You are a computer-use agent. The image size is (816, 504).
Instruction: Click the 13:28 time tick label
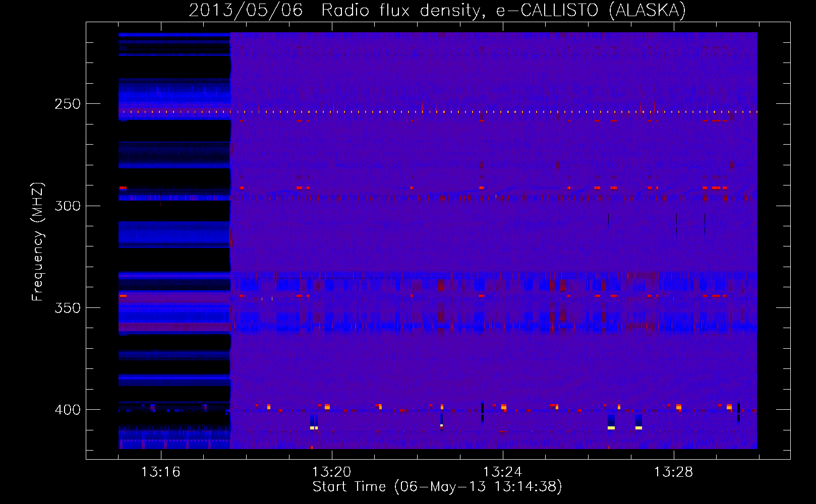(673, 472)
